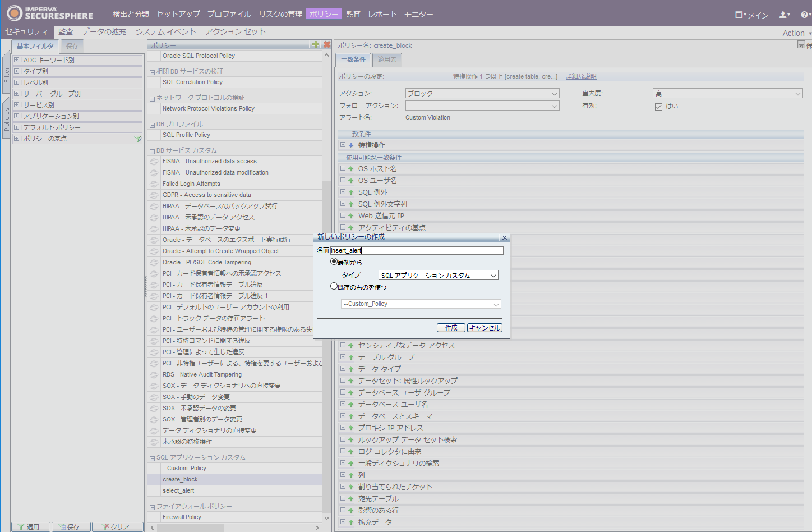Click blue down arrow next to 特権操作
Viewport: 812px width, 532px height.
tap(351, 145)
